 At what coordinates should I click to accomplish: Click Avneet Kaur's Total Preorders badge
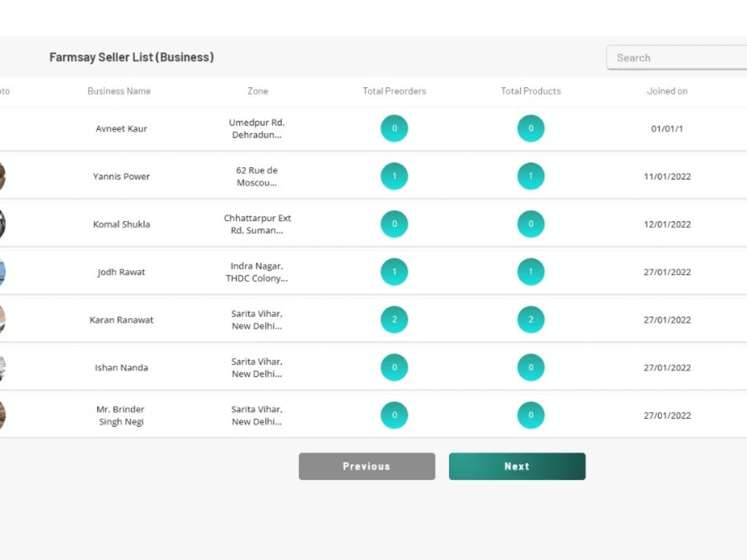point(394,128)
